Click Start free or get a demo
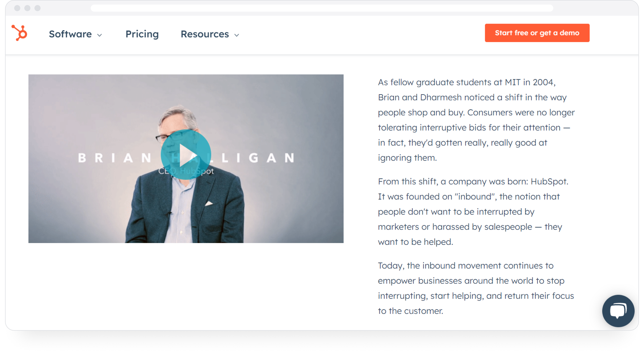The width and height of the screenshot is (644, 356). 537,32
